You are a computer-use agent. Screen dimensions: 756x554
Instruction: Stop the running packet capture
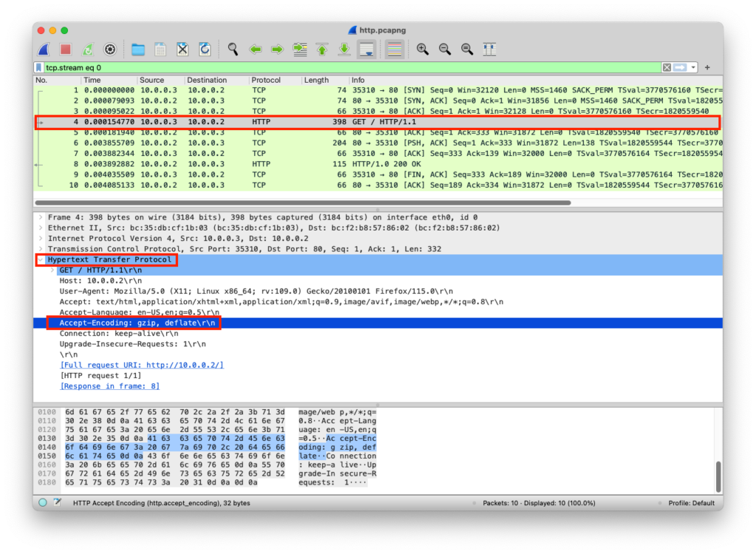point(66,49)
